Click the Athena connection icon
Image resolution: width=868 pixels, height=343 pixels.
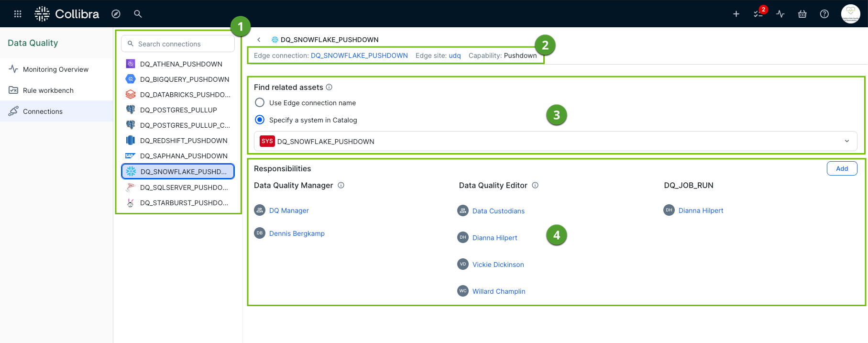(x=131, y=64)
